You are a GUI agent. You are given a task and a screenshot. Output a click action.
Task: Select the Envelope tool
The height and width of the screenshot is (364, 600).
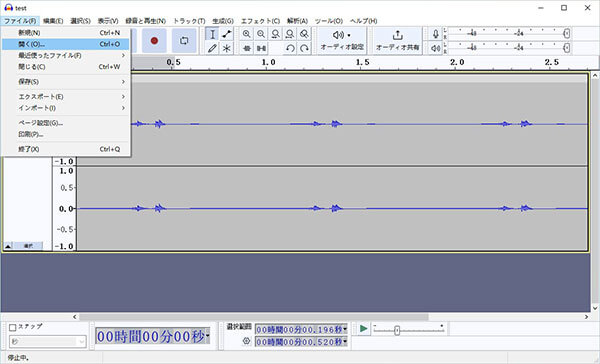pyautogui.click(x=227, y=34)
